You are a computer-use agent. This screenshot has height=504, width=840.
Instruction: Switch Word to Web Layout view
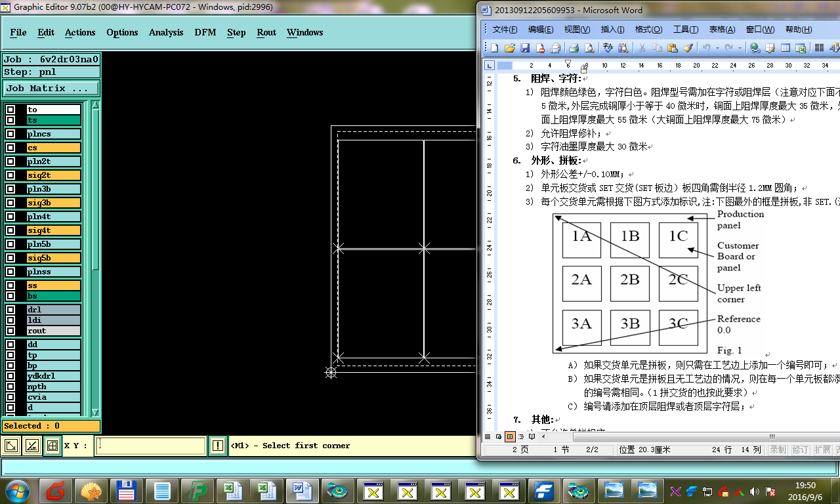(499, 436)
